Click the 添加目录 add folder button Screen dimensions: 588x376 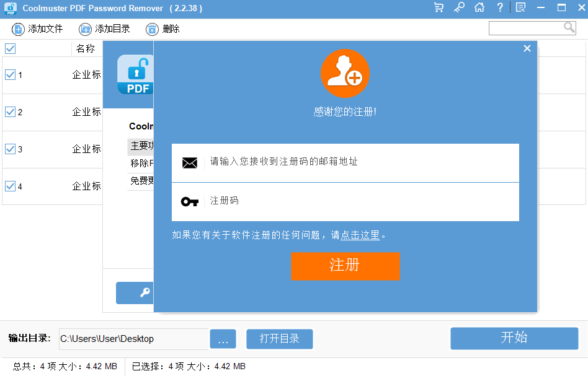tap(105, 29)
